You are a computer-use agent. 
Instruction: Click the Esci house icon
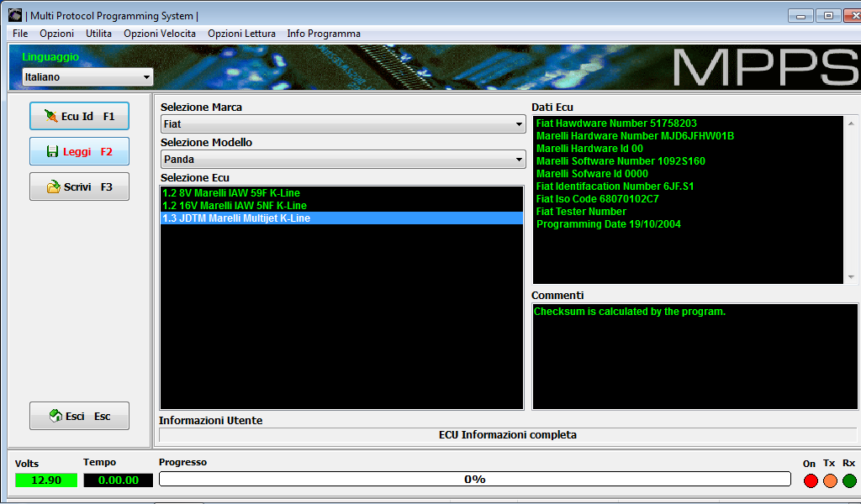coord(55,416)
